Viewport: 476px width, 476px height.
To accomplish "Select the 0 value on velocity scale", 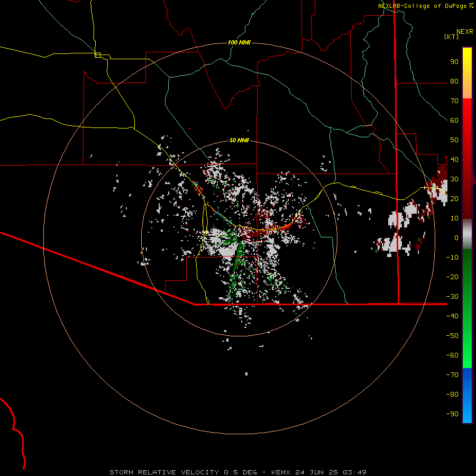I will click(x=456, y=237).
